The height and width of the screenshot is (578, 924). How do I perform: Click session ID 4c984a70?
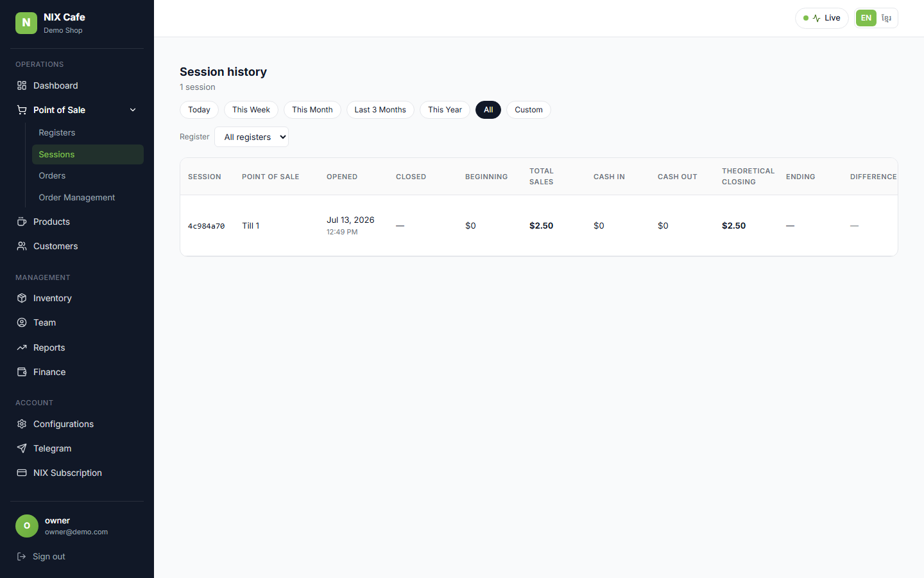206,226
